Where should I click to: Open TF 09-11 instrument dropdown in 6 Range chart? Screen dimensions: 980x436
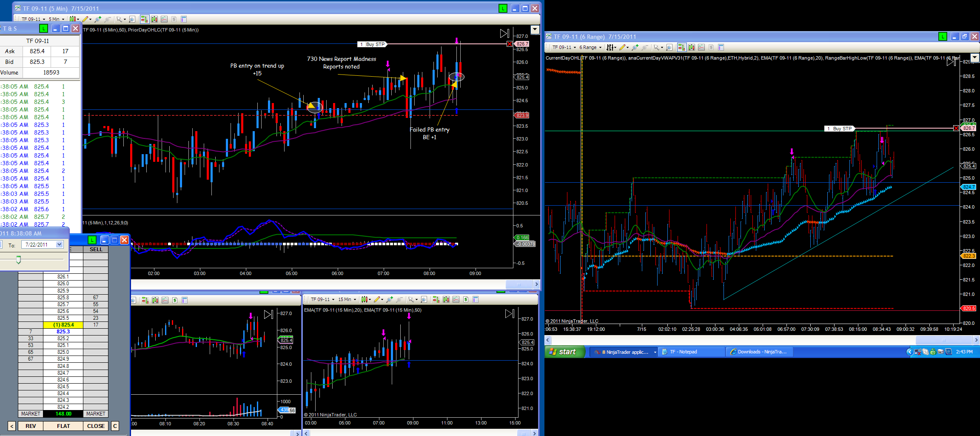pyautogui.click(x=564, y=47)
